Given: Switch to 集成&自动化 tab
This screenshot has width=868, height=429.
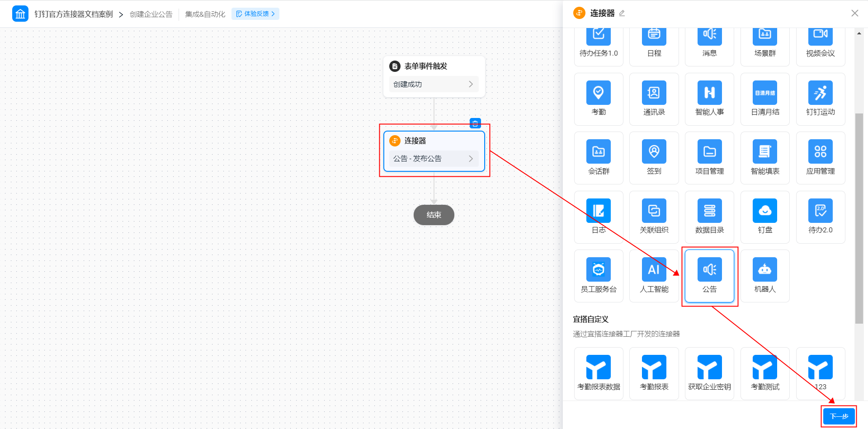Looking at the screenshot, I should 205,14.
